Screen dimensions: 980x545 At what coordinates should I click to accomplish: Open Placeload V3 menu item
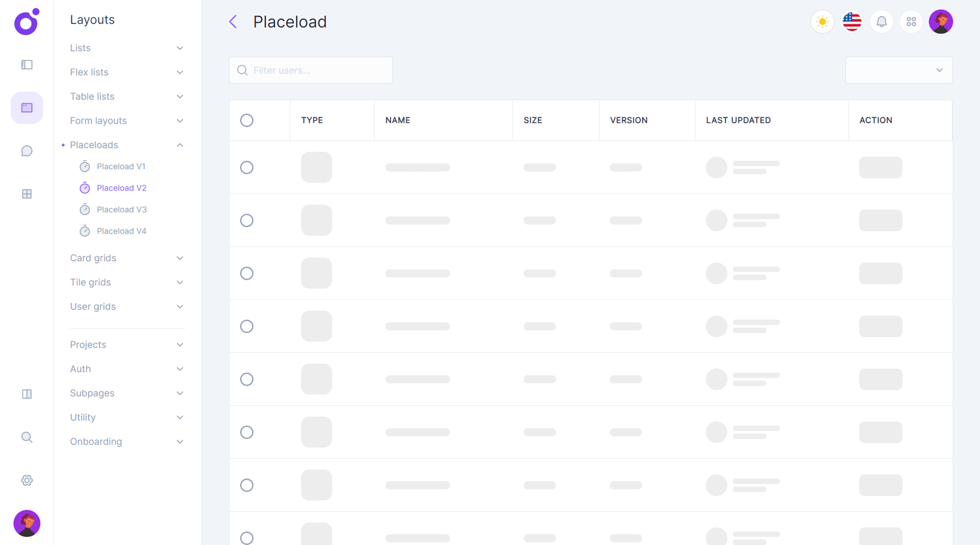(x=121, y=209)
